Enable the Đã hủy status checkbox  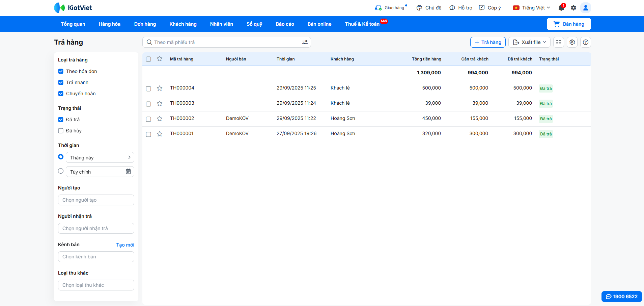(x=61, y=131)
